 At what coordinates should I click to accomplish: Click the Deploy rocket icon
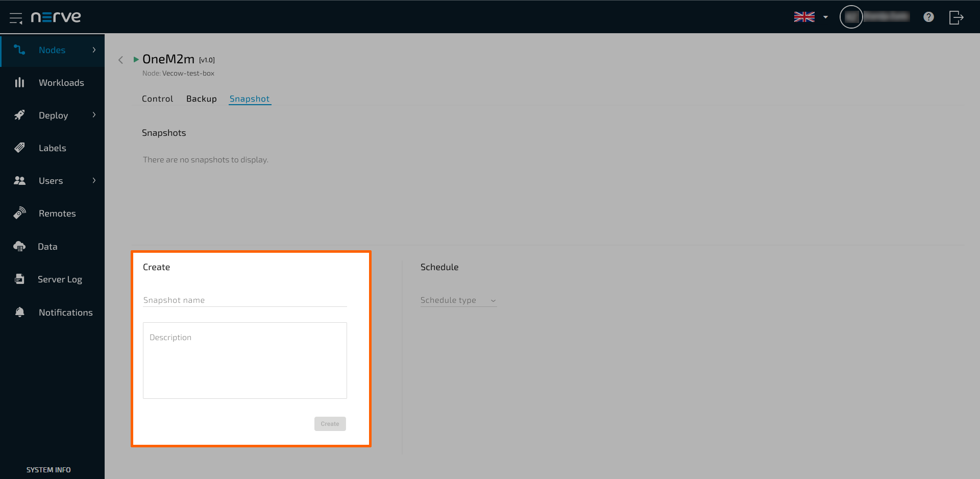tap(19, 115)
